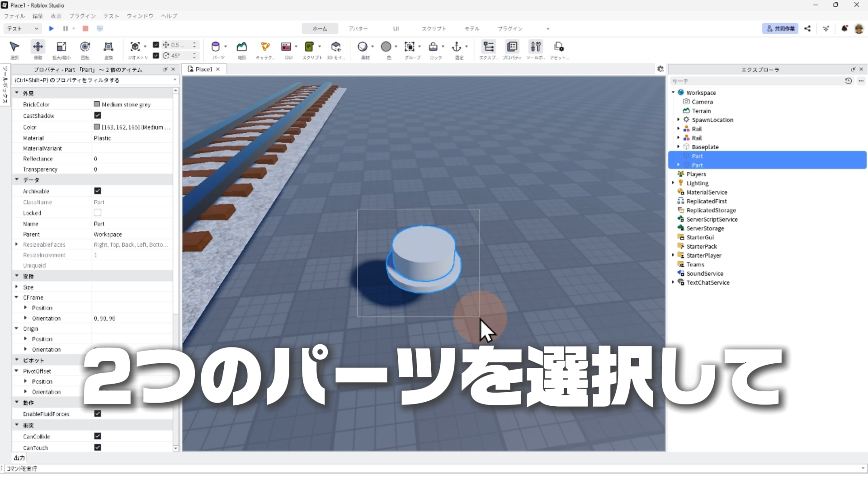Toggle the Toolbox panel button

pos(535,47)
